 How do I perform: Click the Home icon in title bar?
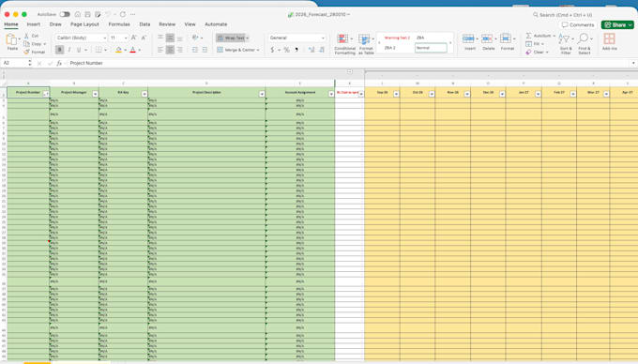(77, 14)
